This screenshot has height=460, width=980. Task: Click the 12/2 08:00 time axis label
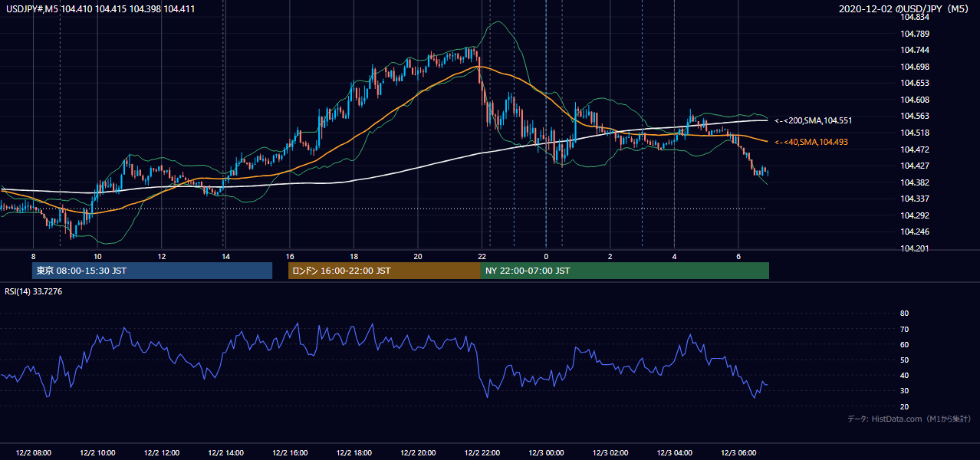(33, 453)
